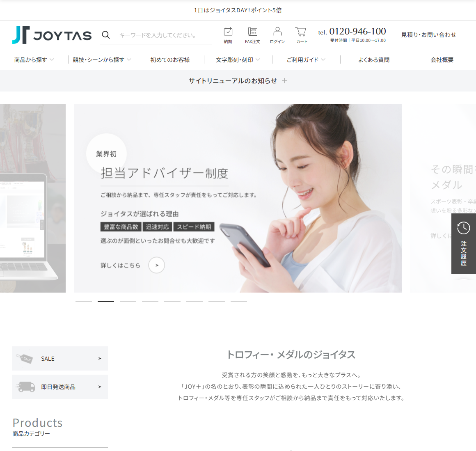Go to 初めてのお客様 page
This screenshot has width=476, height=451.
click(170, 60)
